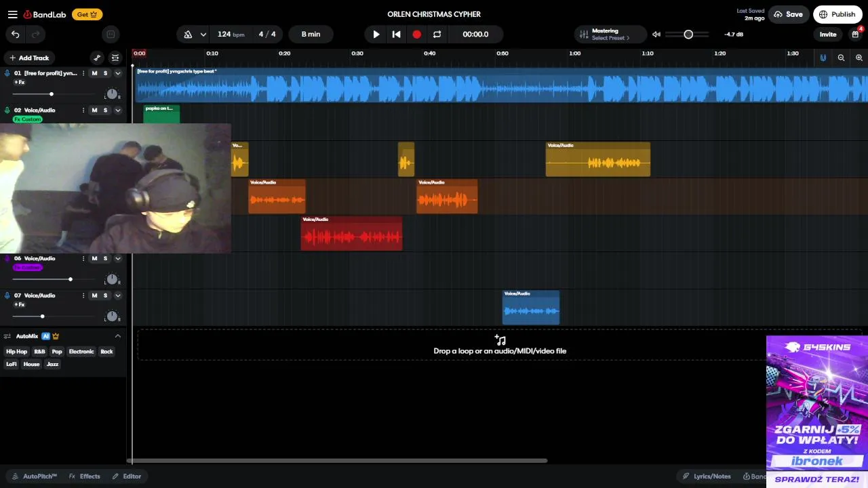The height and width of the screenshot is (488, 868).
Task: Click the 124 bpm tempo field
Action: [x=231, y=34]
